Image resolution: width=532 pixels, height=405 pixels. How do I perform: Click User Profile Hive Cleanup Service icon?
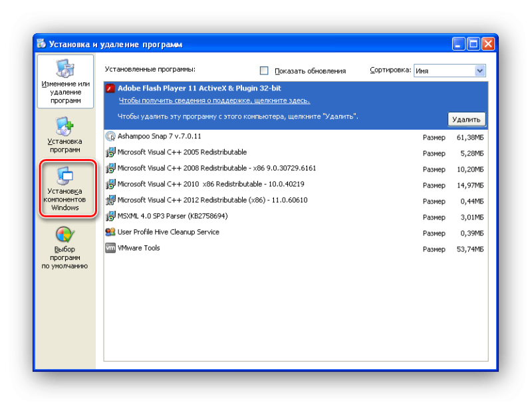(110, 232)
